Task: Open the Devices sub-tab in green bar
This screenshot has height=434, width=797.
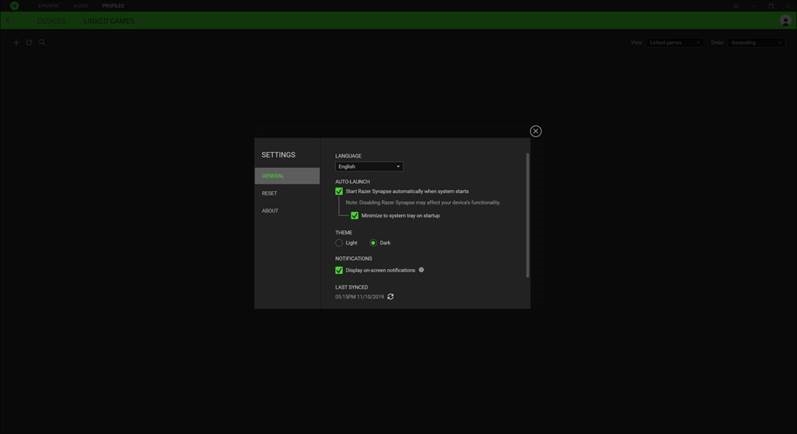Action: (x=51, y=21)
